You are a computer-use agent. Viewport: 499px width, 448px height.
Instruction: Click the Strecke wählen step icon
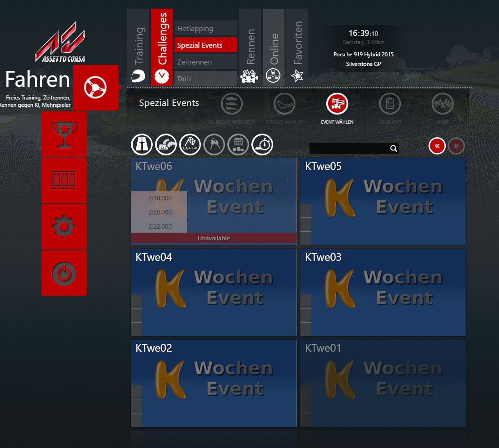point(284,104)
